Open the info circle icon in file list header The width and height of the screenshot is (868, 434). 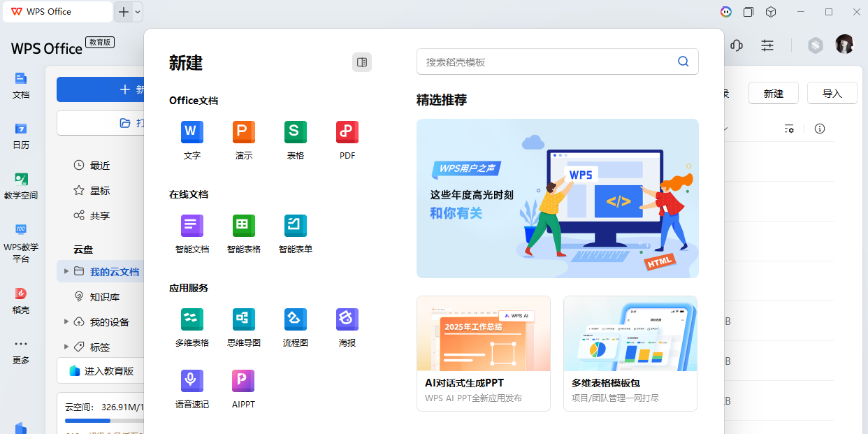pyautogui.click(x=820, y=129)
